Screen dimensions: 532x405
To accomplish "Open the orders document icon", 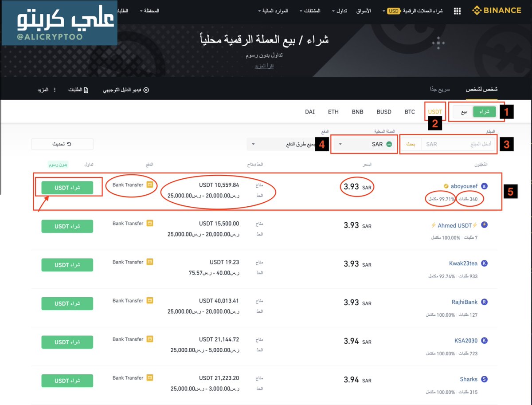I will click(x=86, y=90).
